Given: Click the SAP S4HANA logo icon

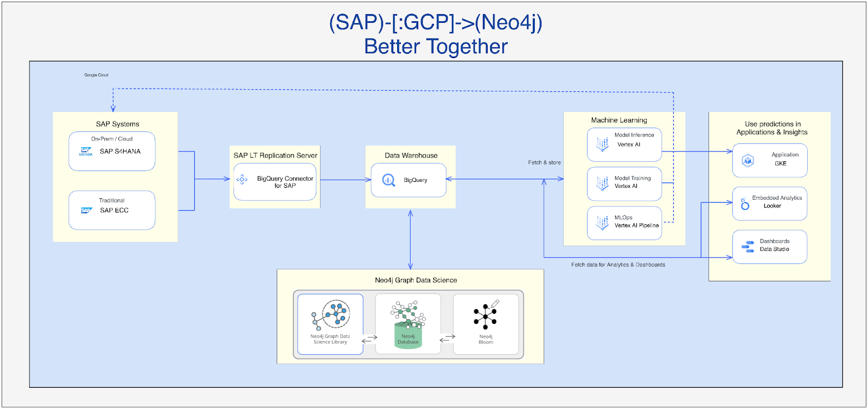Looking at the screenshot, I should 86,152.
